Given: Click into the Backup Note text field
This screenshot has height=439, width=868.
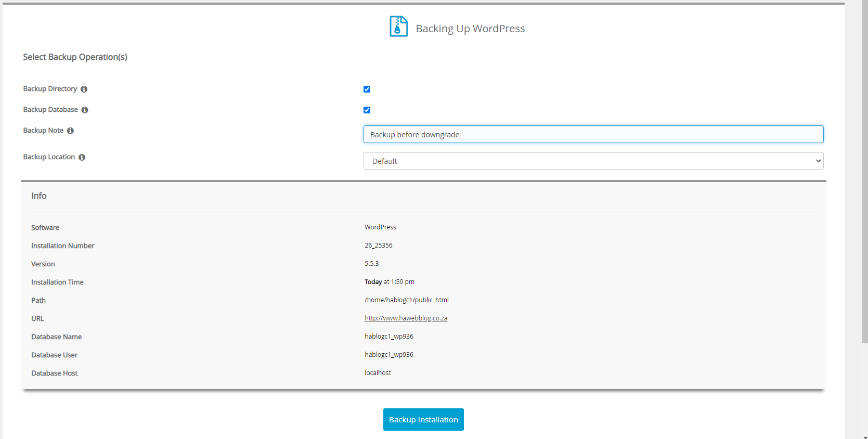Looking at the screenshot, I should [593, 135].
